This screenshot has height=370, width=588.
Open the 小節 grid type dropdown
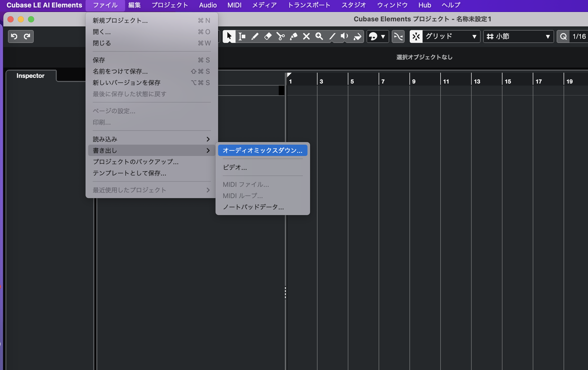518,36
